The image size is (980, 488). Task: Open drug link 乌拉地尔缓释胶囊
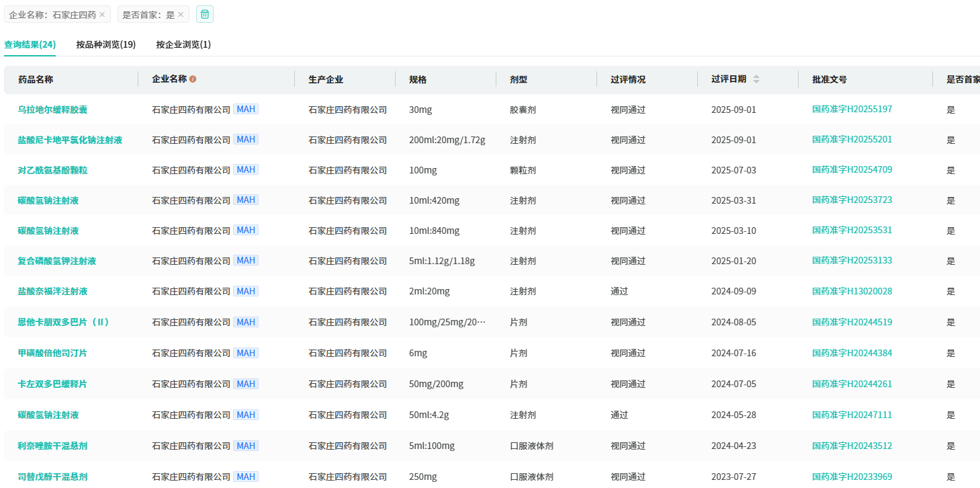pyautogui.click(x=52, y=110)
